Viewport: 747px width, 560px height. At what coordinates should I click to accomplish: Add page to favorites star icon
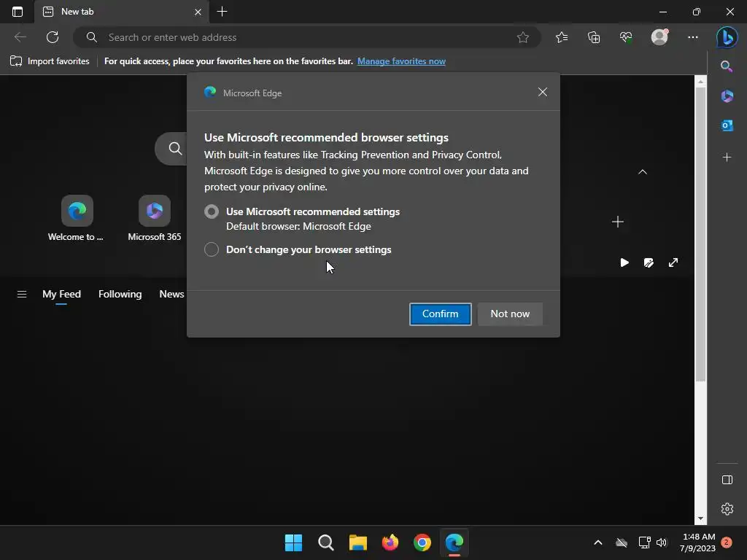[522, 37]
